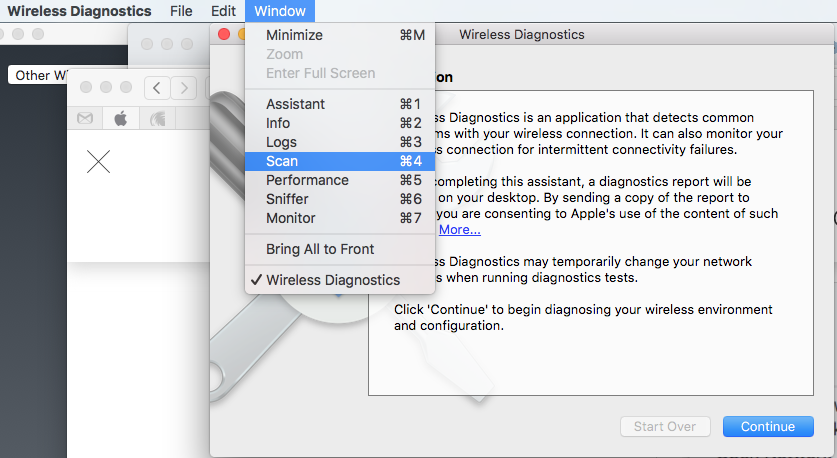Open the Wireless Diagnostics application menu
837x458 pixels.
79,11
